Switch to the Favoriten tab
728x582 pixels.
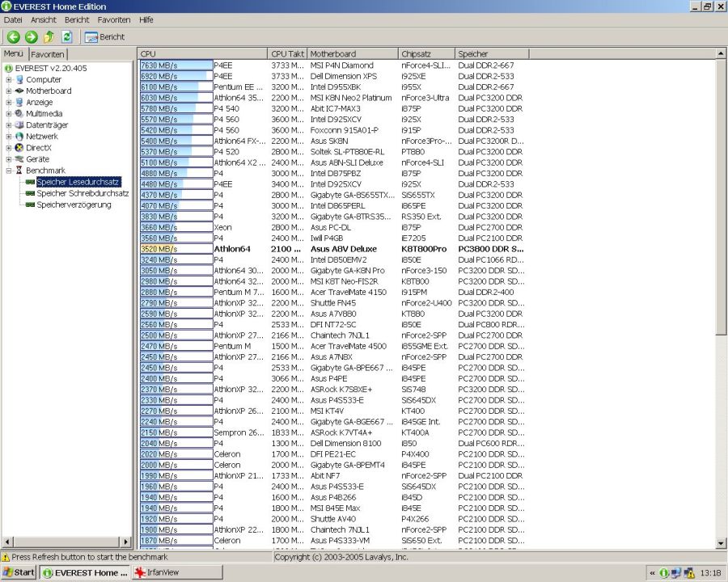coord(48,54)
